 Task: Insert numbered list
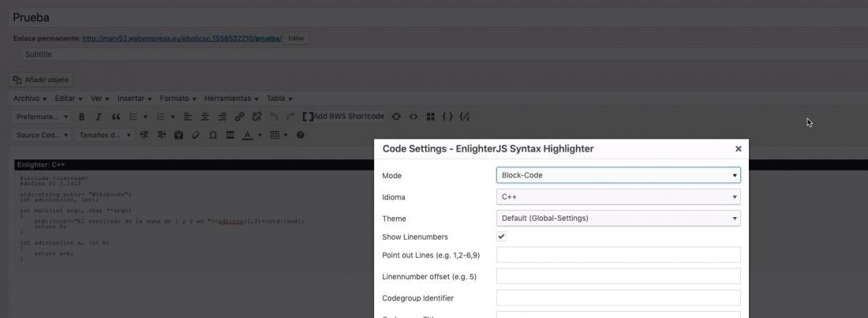pyautogui.click(x=161, y=117)
